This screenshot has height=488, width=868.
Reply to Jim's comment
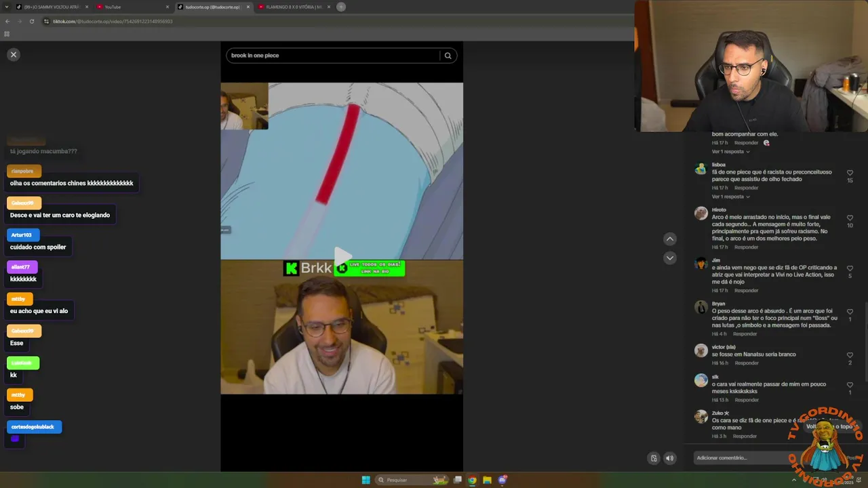pos(746,291)
